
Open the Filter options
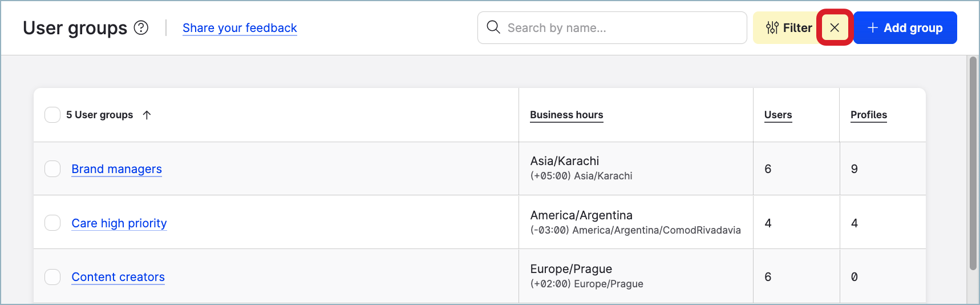(x=789, y=27)
